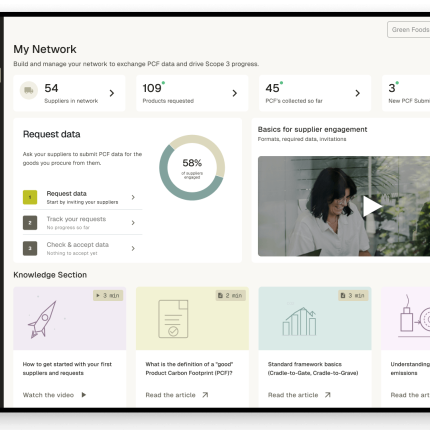Image resolution: width=430 pixels, height=430 pixels.
Task: Open How to get started with first suppliers
Action: pos(67,369)
